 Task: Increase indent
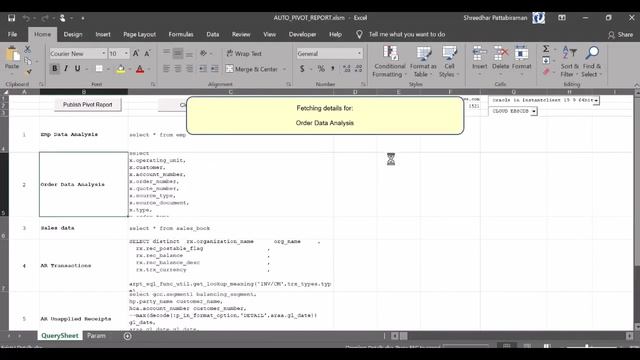[215, 69]
